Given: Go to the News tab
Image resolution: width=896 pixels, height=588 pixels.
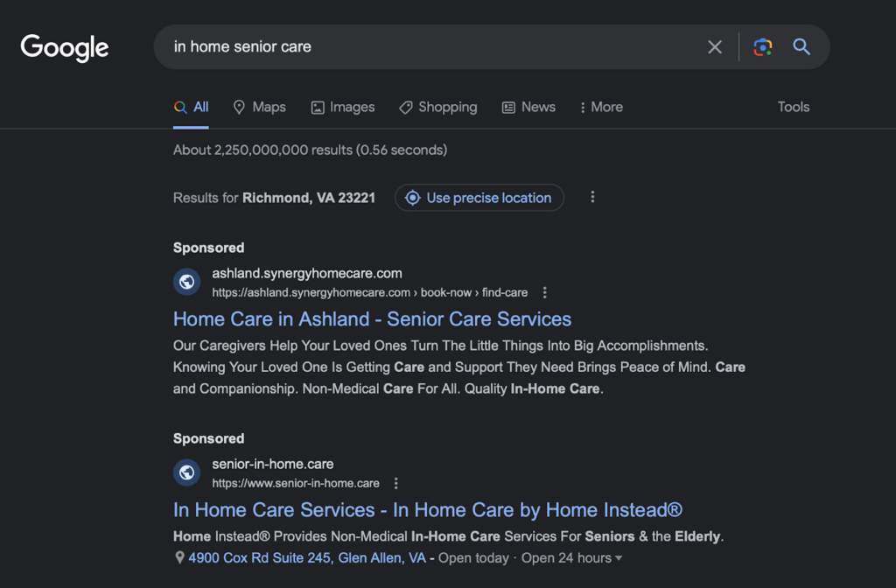Looking at the screenshot, I should (528, 107).
